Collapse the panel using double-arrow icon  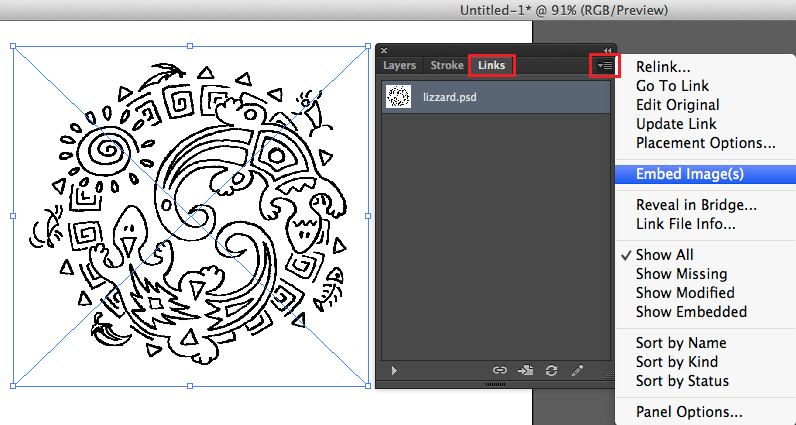[608, 50]
